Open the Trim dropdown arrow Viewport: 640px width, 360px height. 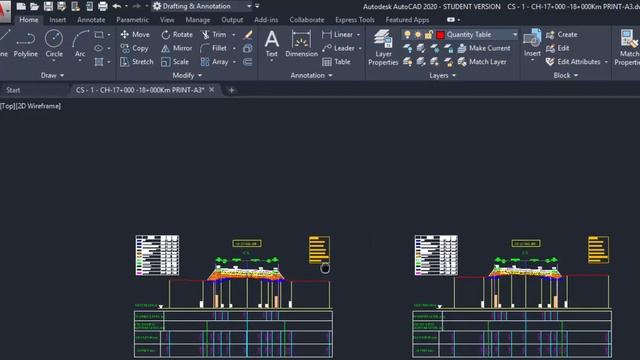click(x=234, y=35)
